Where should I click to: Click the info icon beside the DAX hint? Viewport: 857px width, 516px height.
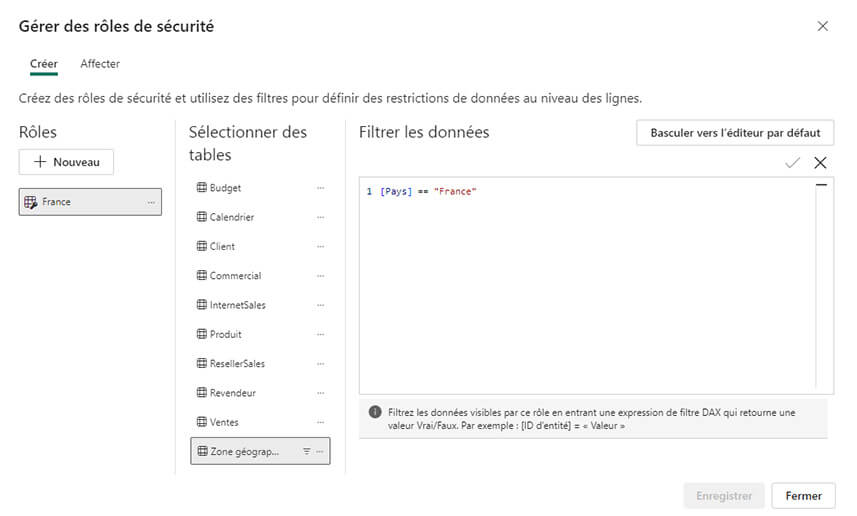[x=375, y=412]
